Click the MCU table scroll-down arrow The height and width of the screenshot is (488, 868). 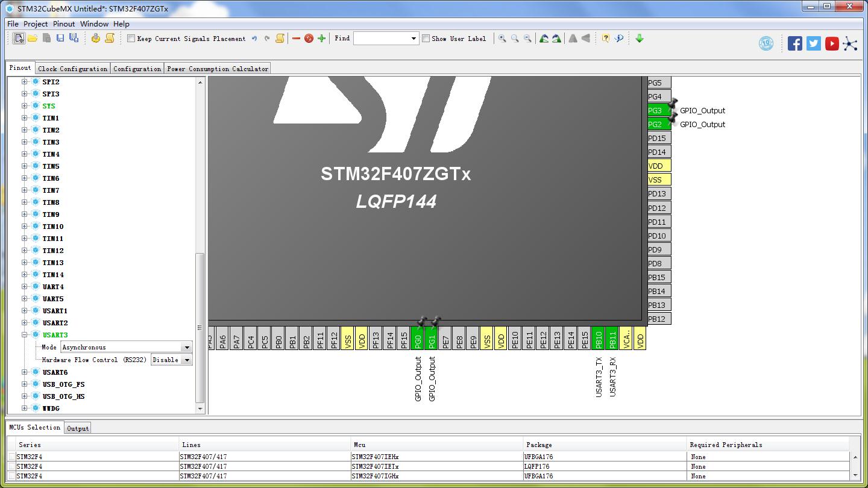(x=855, y=475)
